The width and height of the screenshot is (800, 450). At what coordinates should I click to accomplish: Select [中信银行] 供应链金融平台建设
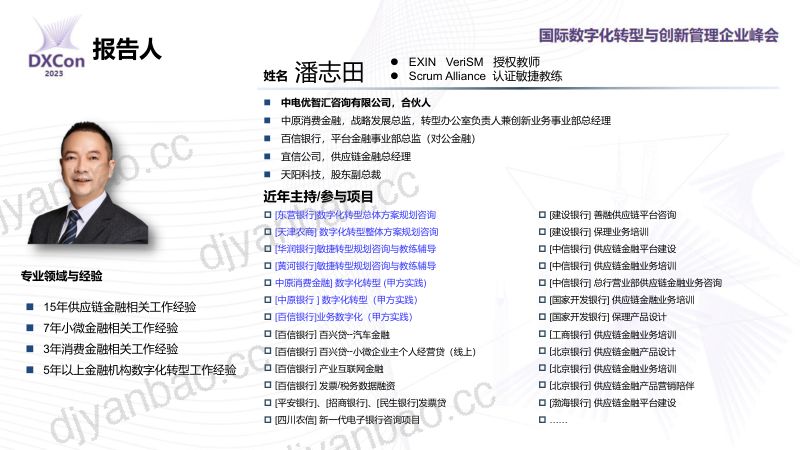coord(613,249)
